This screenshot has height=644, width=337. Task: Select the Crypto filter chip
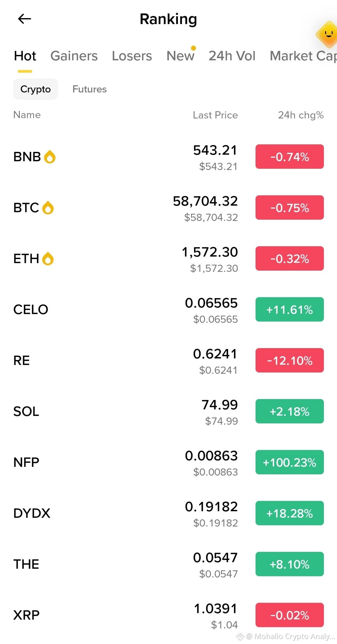point(36,89)
